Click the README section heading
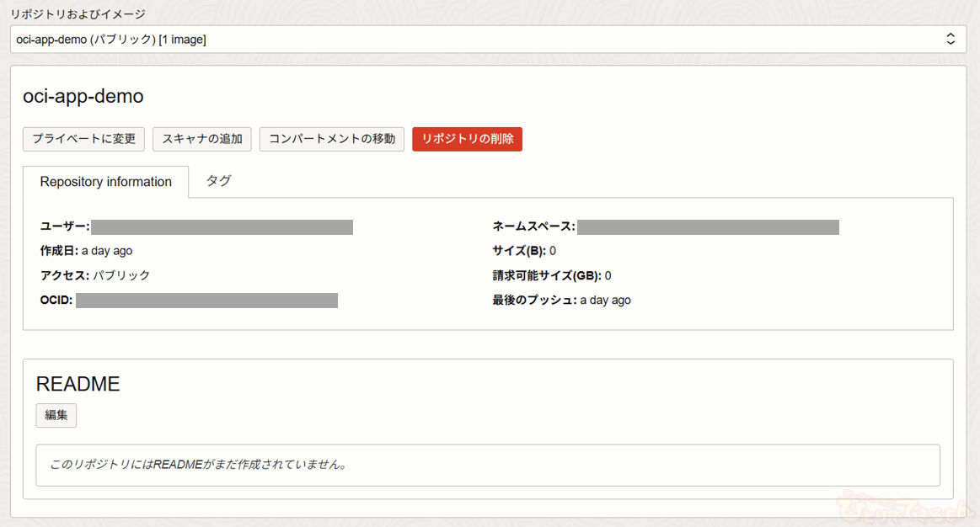Image resolution: width=980 pixels, height=527 pixels. click(78, 385)
